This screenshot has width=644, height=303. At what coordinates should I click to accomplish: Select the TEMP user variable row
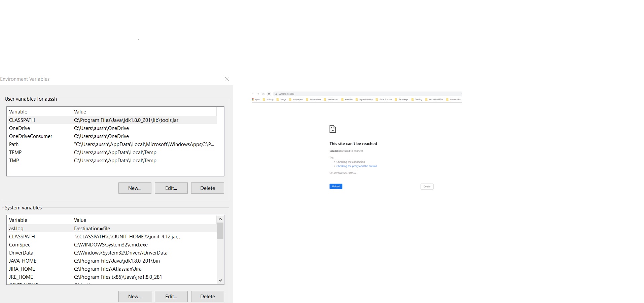(112, 153)
